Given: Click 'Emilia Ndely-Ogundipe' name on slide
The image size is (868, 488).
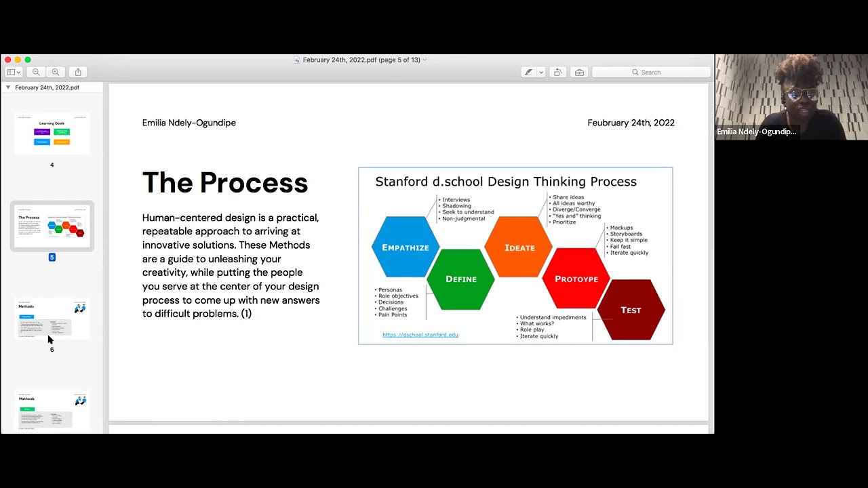Looking at the screenshot, I should click(189, 123).
